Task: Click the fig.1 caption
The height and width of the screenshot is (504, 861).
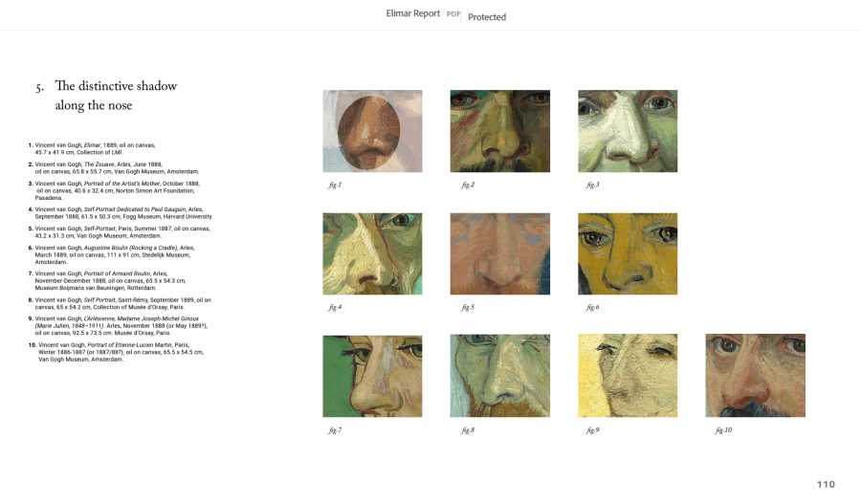Action: (x=335, y=185)
